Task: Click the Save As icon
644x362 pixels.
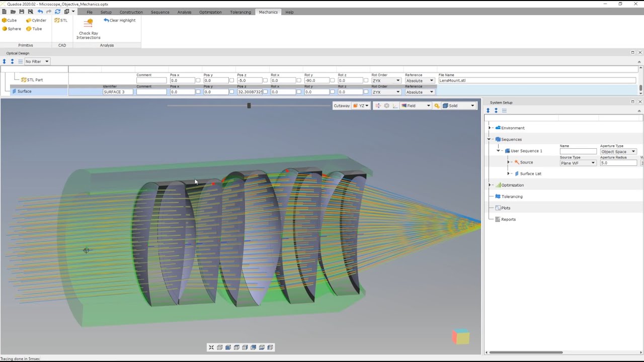Action: tap(30, 12)
